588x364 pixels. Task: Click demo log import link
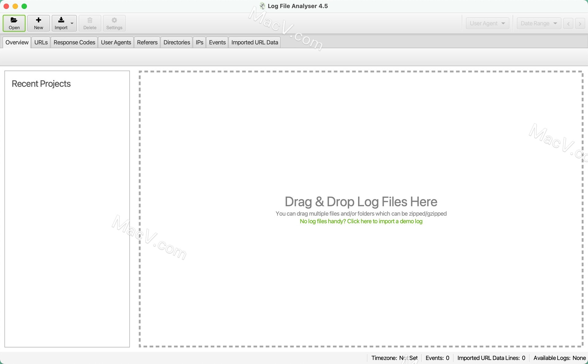coord(361,221)
